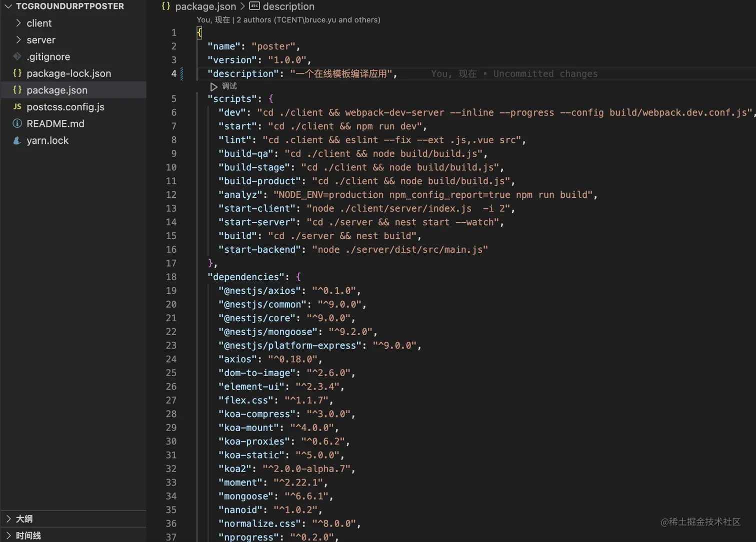This screenshot has width=756, height=542.
Task: Open README.md file
Action: [x=55, y=123]
